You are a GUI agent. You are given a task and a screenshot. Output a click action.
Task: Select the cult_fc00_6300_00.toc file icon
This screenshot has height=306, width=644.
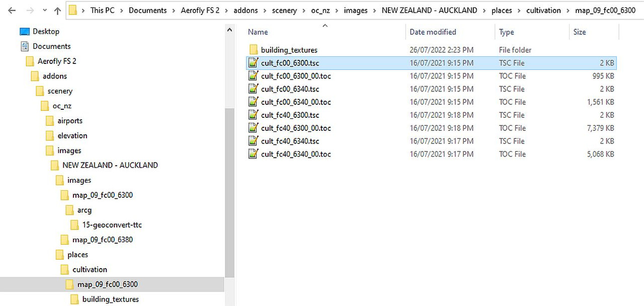tap(253, 76)
